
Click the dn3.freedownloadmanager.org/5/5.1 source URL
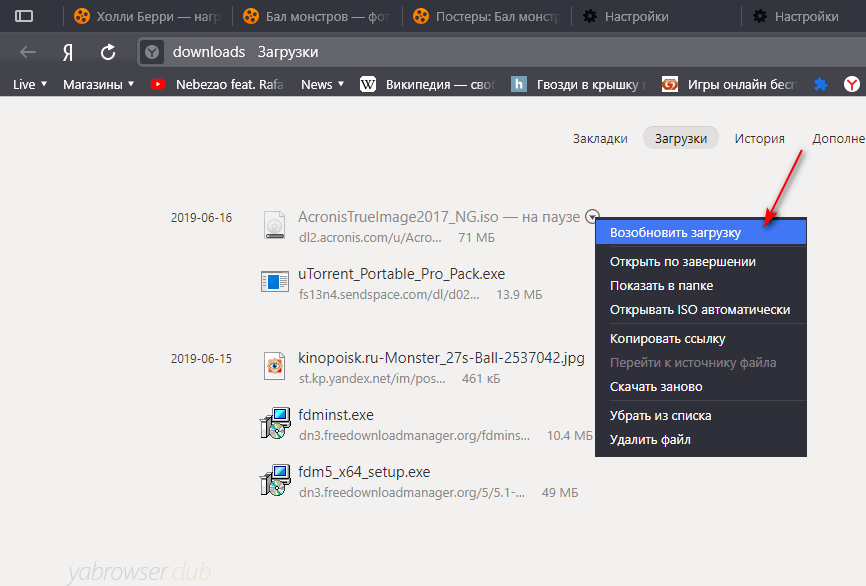click(412, 493)
